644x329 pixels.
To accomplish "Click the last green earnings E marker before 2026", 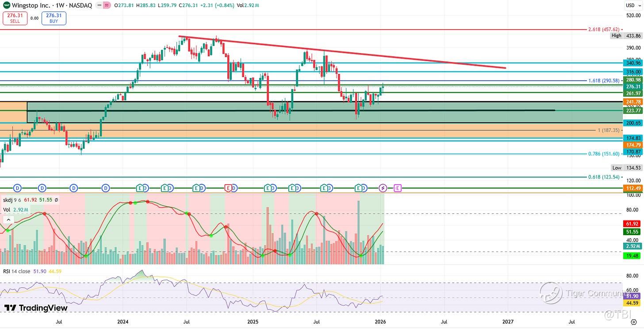I will pyautogui.click(x=358, y=188).
